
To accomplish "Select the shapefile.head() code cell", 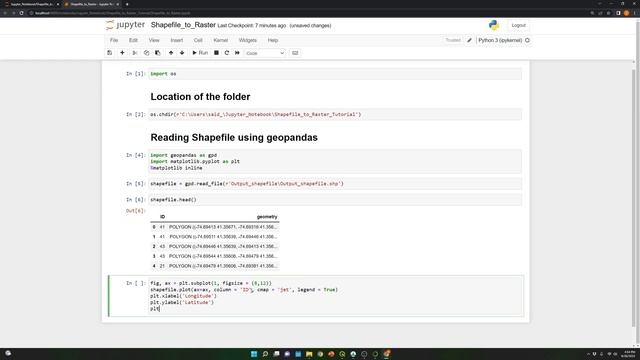I will 335,200.
